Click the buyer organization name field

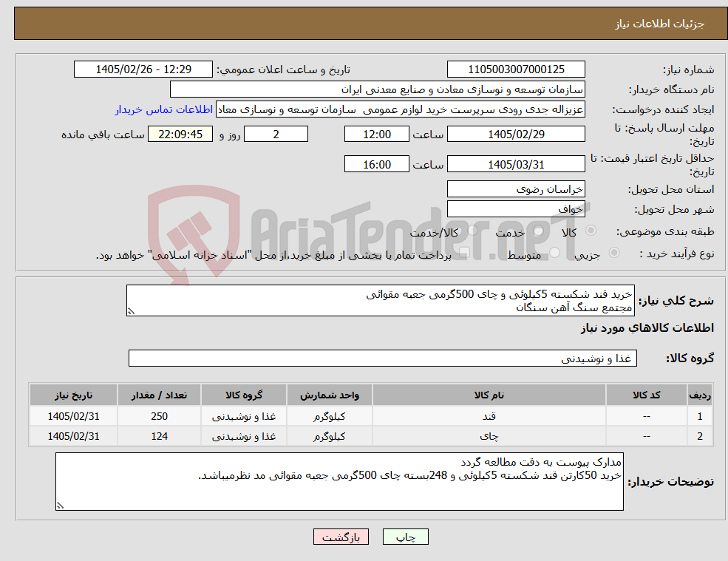378,89
